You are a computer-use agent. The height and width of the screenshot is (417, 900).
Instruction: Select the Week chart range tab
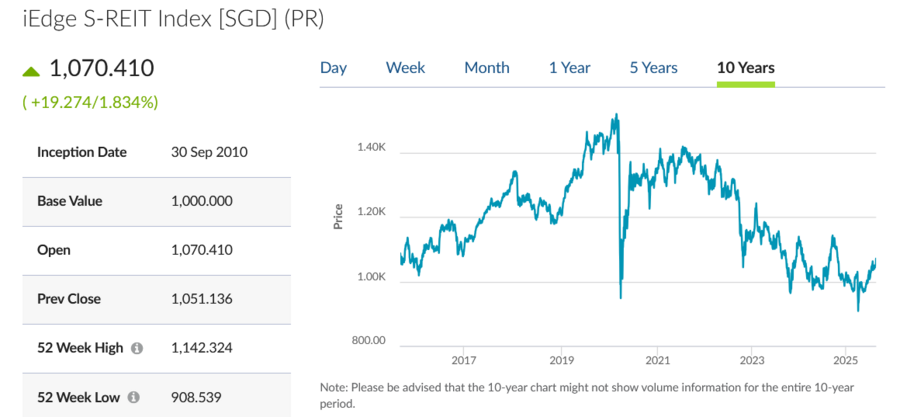(x=405, y=68)
